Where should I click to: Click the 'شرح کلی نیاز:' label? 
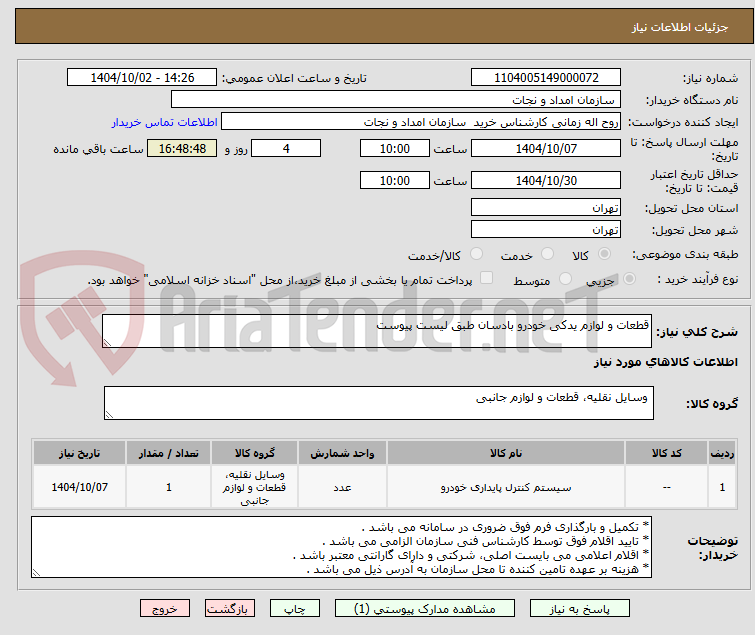697,332
